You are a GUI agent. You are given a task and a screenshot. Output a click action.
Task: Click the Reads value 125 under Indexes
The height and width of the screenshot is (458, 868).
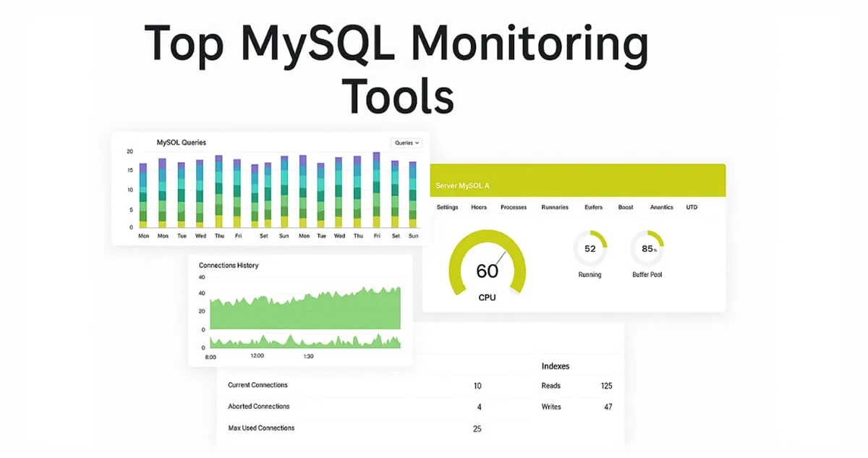click(606, 386)
